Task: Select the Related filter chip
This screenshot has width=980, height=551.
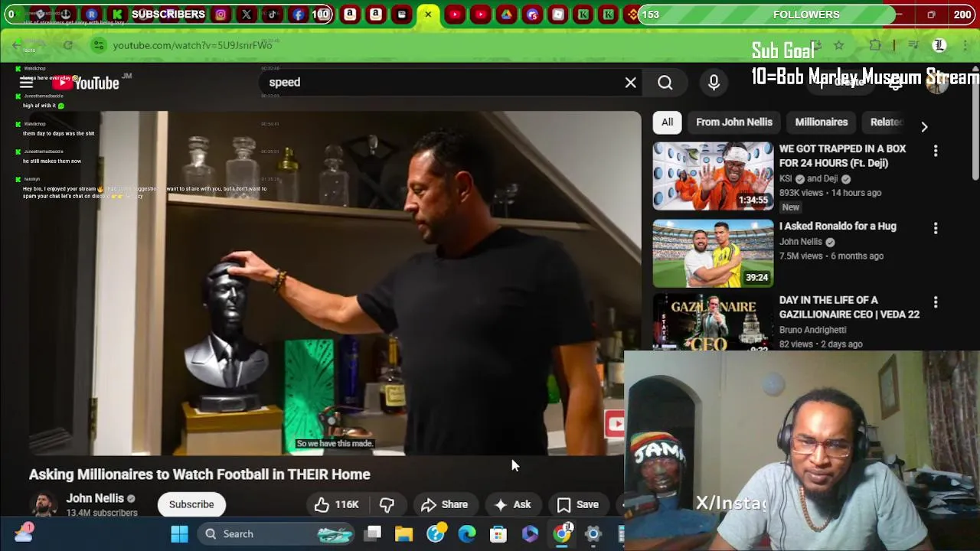Action: point(886,122)
